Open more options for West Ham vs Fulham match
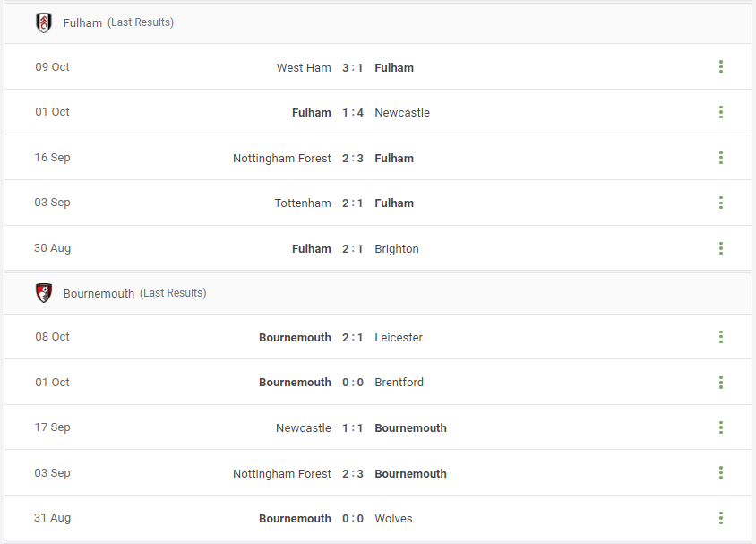This screenshot has height=544, width=756. [721, 67]
